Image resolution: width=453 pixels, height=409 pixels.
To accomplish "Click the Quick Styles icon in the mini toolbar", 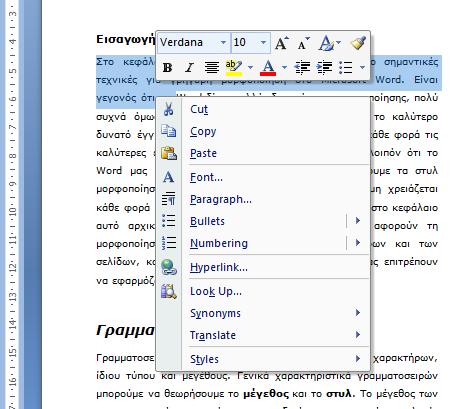I will (326, 43).
